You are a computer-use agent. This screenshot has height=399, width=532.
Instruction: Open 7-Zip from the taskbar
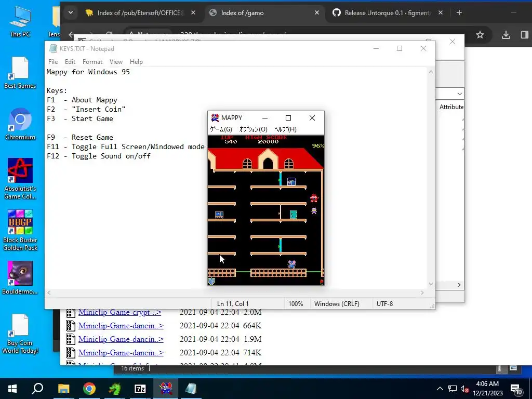[x=140, y=389]
